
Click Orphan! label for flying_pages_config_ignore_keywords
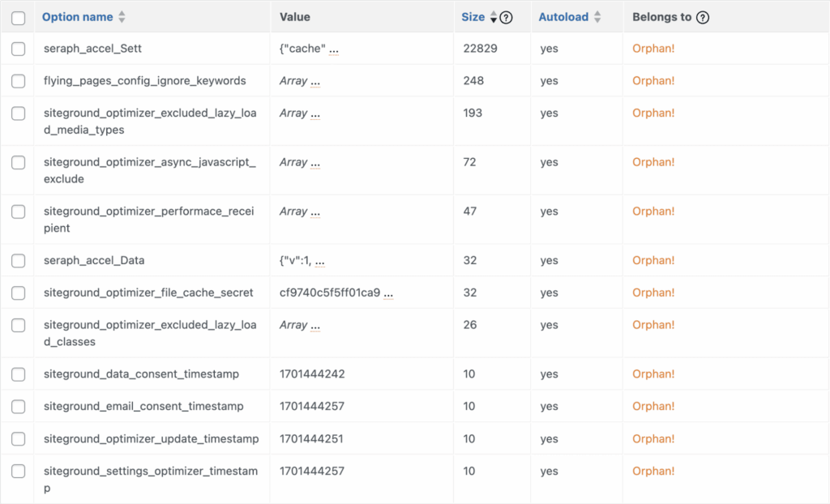pyautogui.click(x=653, y=80)
